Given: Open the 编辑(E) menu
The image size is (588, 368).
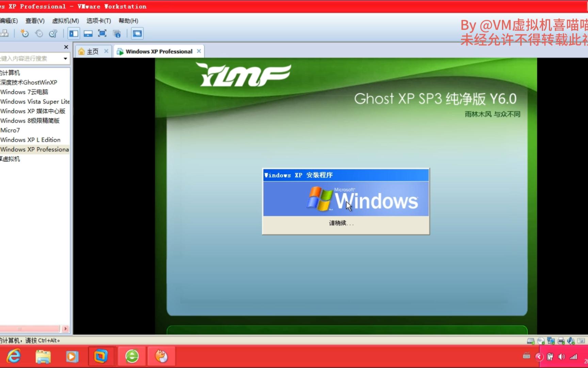Looking at the screenshot, I should [x=9, y=21].
